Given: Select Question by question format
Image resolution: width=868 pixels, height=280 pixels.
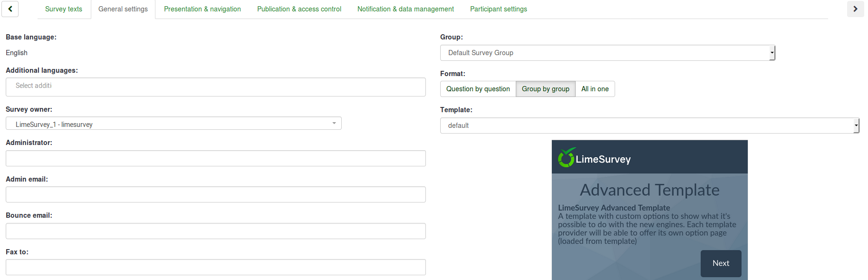Looking at the screenshot, I should (x=478, y=89).
